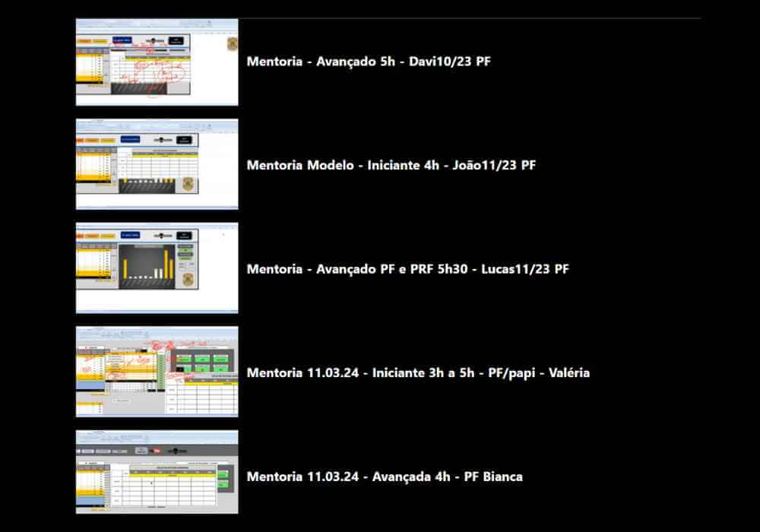Click the red YouTube icon in Bianca thumbnail

coord(156,451)
